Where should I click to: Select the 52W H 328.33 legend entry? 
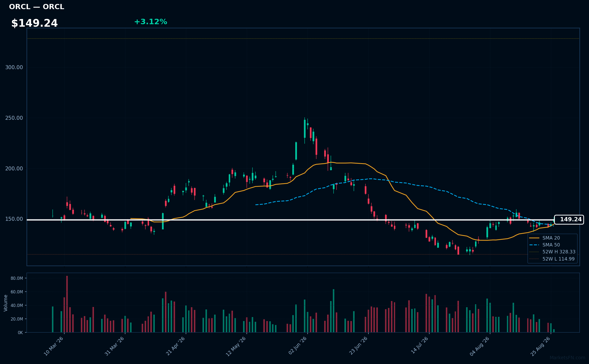click(x=552, y=252)
